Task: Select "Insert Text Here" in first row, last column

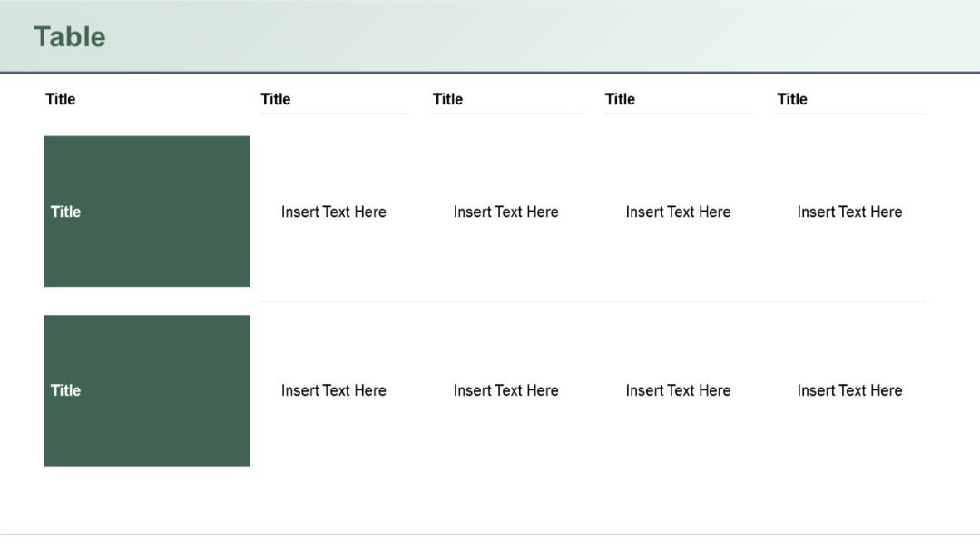Action: [x=849, y=212]
